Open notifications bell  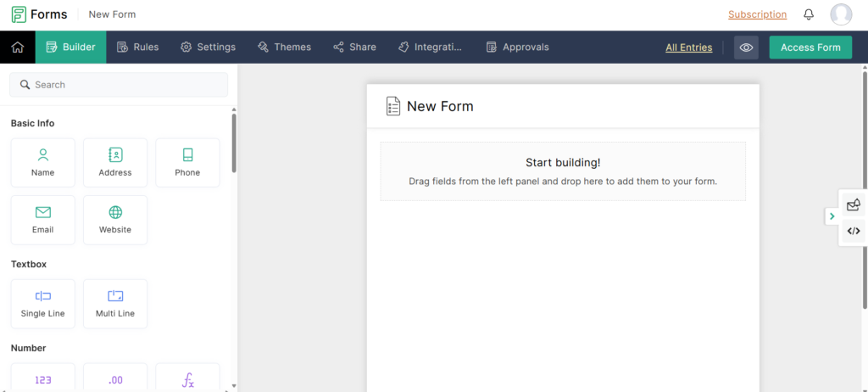[809, 14]
